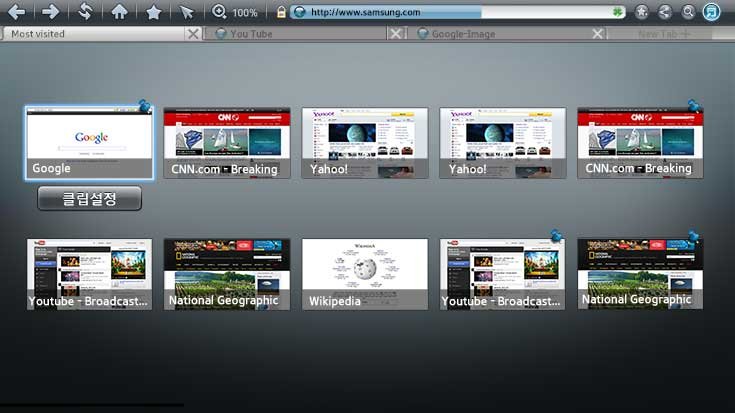Toggle the pin on pinned National Geographic thumbnail

[x=694, y=236]
